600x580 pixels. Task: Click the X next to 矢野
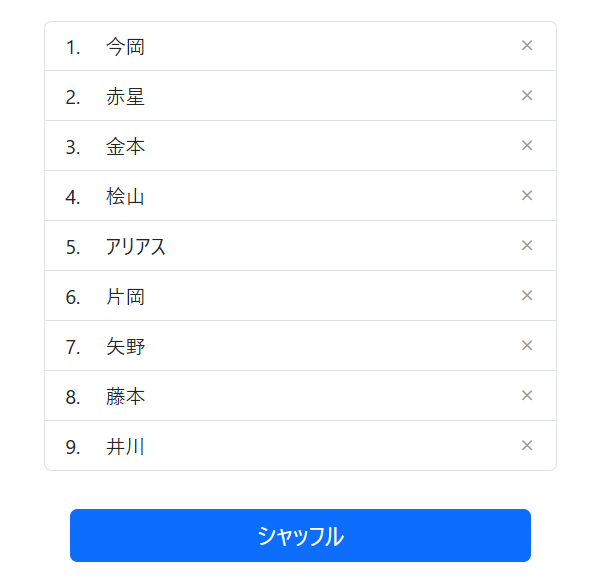click(527, 345)
